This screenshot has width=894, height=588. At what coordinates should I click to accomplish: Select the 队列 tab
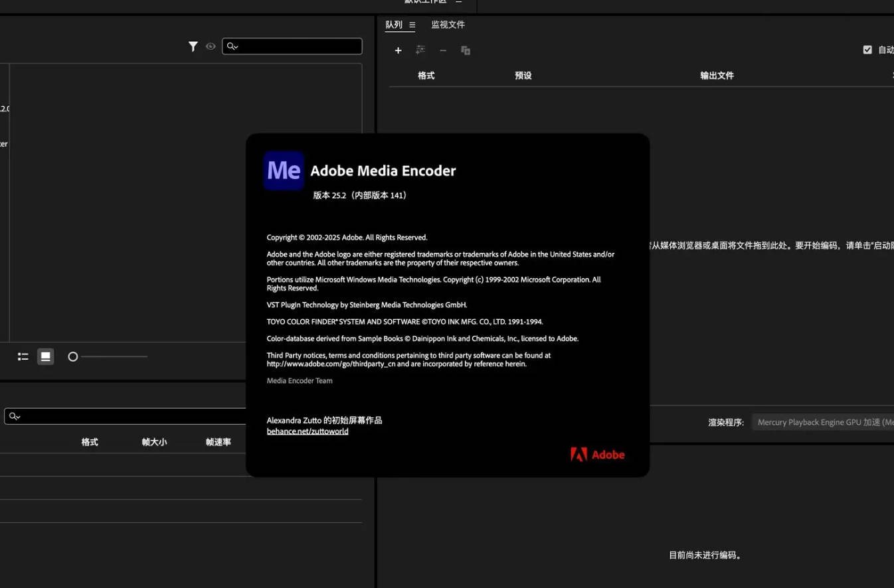coord(393,25)
